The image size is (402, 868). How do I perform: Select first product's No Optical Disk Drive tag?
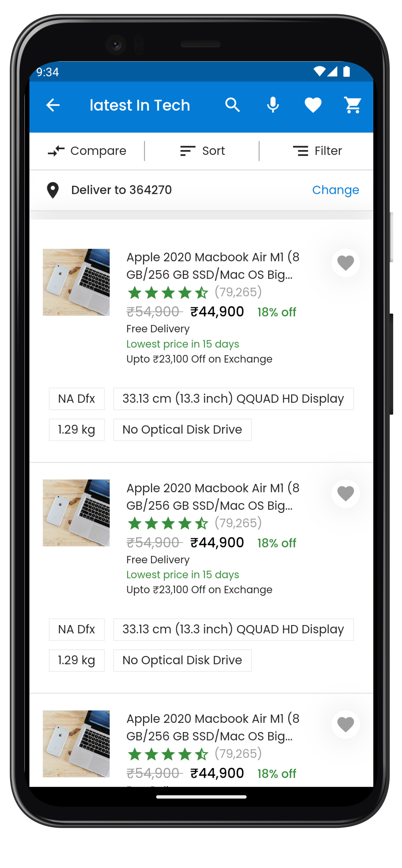tap(182, 430)
